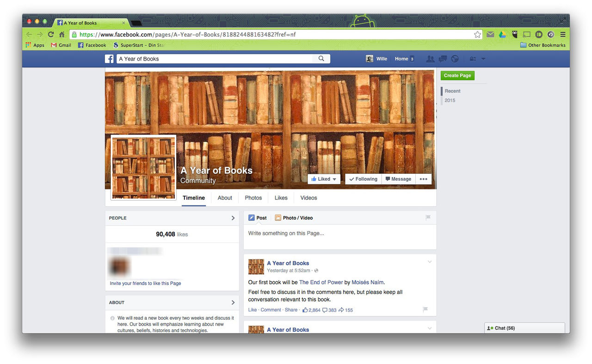The height and width of the screenshot is (364, 592).
Task: Open the About tab
Action: pyautogui.click(x=225, y=198)
